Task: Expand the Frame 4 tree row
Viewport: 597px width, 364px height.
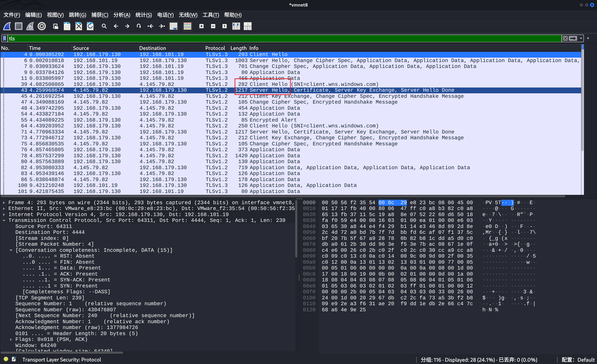Action: 4,203
